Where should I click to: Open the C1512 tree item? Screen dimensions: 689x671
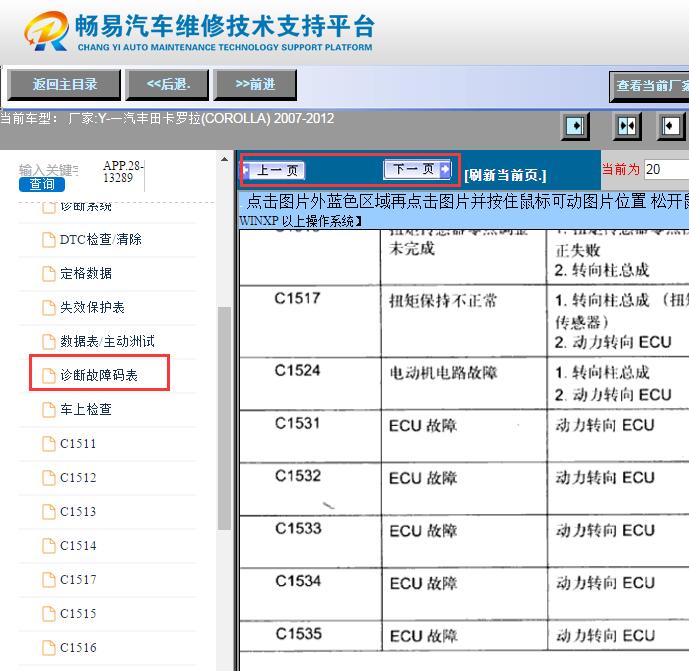tap(78, 477)
